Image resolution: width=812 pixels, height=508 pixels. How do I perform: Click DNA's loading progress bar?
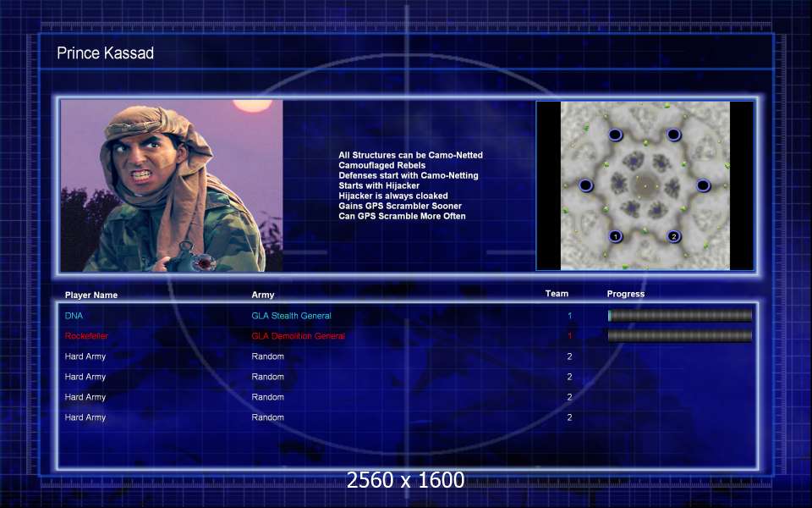[680, 316]
